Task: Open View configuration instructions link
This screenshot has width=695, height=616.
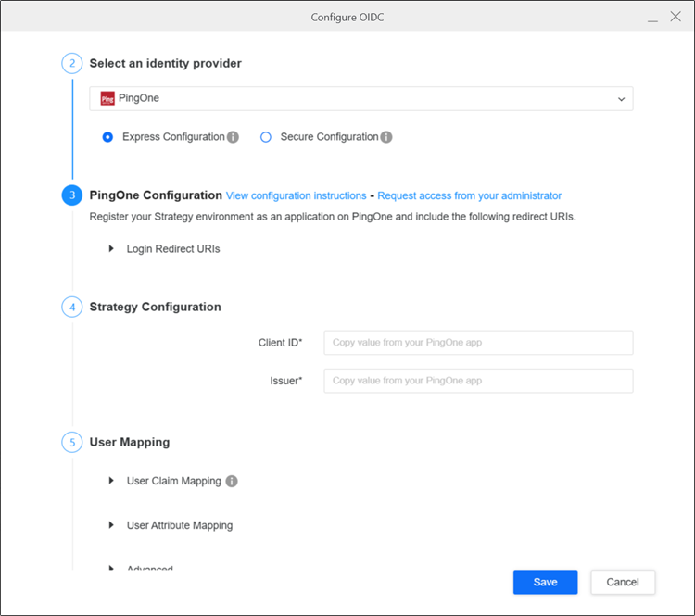Action: tap(296, 195)
